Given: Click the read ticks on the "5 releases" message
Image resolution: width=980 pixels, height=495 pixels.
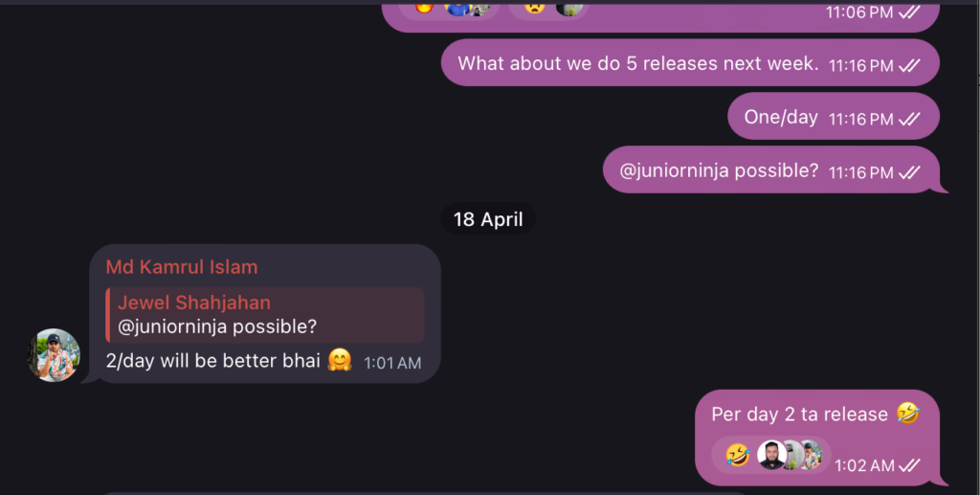Looking at the screenshot, I should (x=908, y=65).
